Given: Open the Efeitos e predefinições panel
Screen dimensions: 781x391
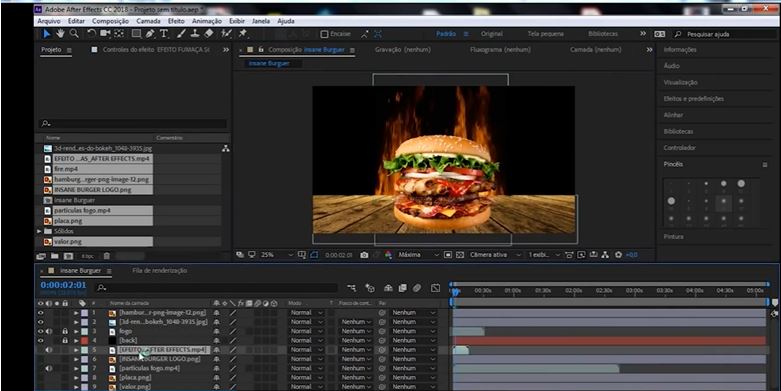Looking at the screenshot, I should [693, 99].
